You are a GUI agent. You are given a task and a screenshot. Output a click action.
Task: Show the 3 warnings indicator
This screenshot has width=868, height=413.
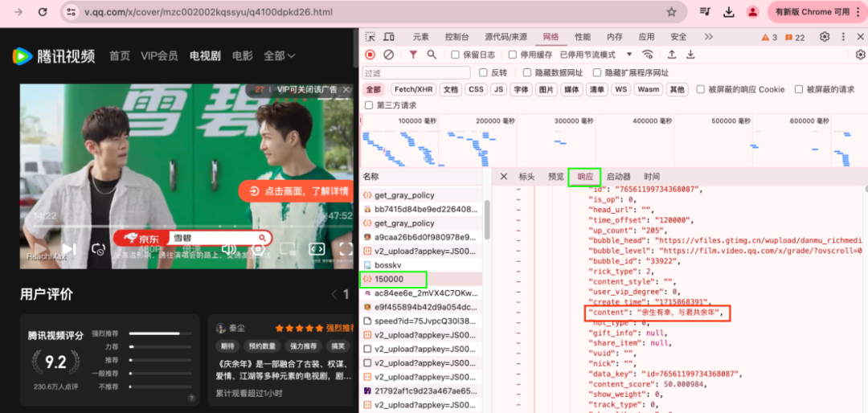point(769,37)
